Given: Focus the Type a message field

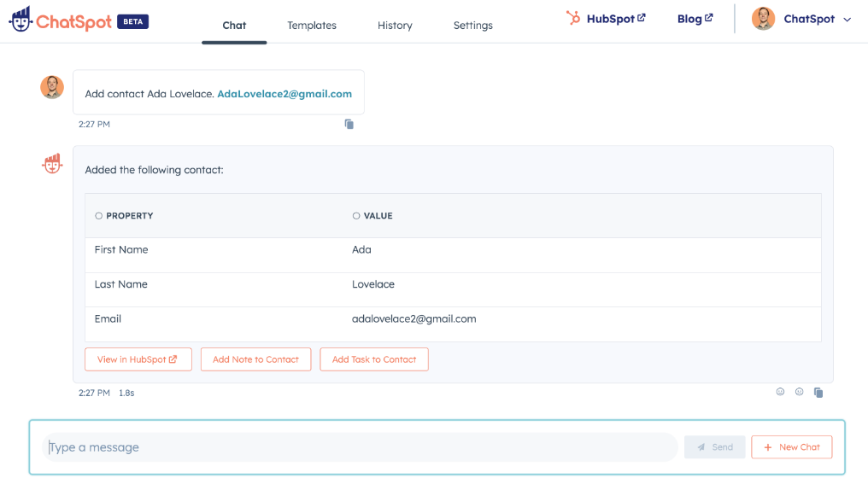Looking at the screenshot, I should [x=360, y=446].
